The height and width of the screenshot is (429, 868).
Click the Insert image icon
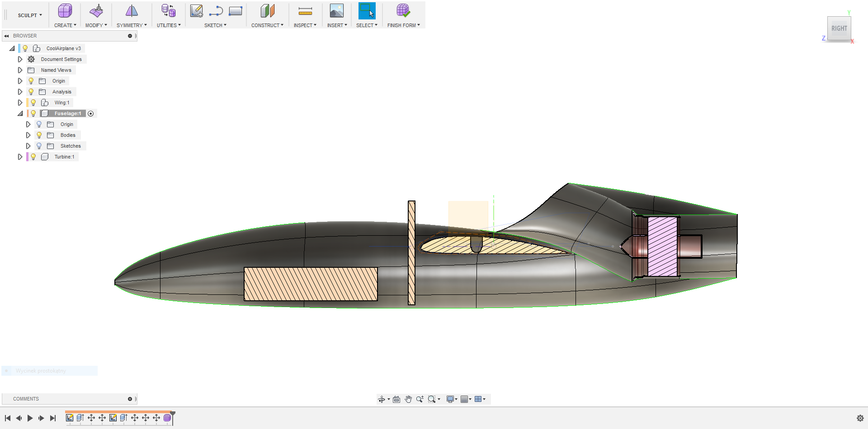(337, 11)
